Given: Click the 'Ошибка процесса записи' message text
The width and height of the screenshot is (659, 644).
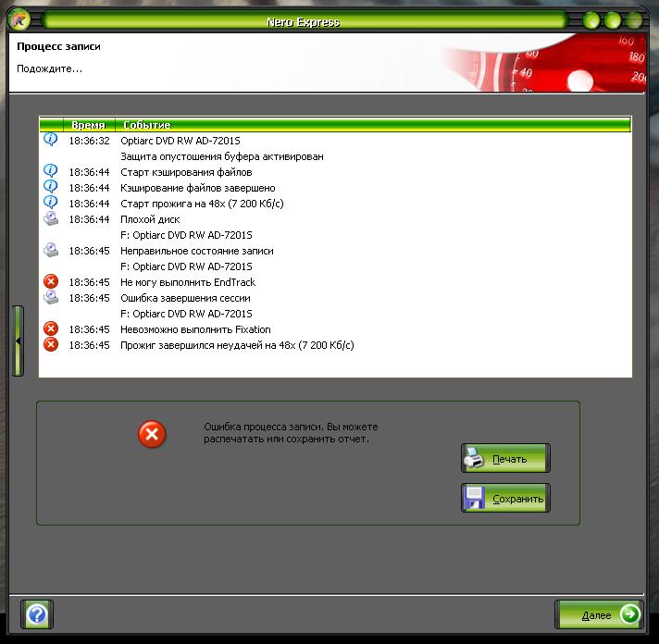Looking at the screenshot, I should [x=291, y=433].
